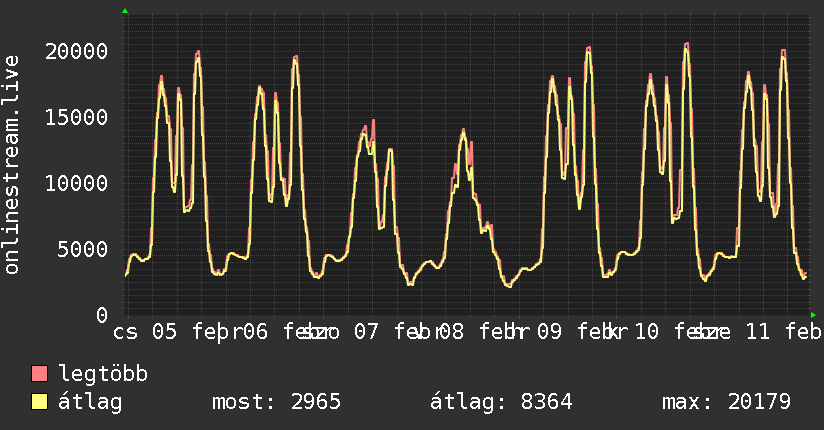Click the 0 y-axis label
The height and width of the screenshot is (430, 824).
click(x=102, y=315)
